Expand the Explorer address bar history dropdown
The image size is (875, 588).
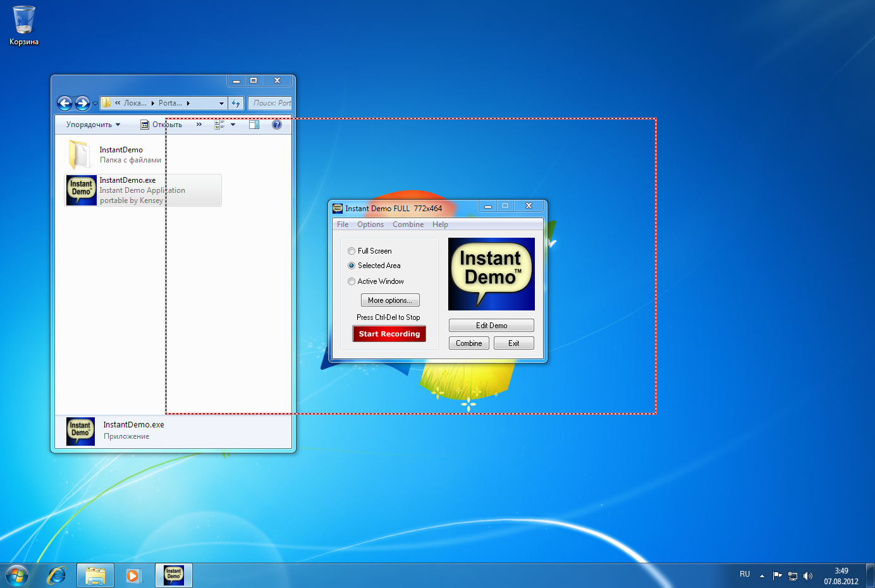click(221, 103)
